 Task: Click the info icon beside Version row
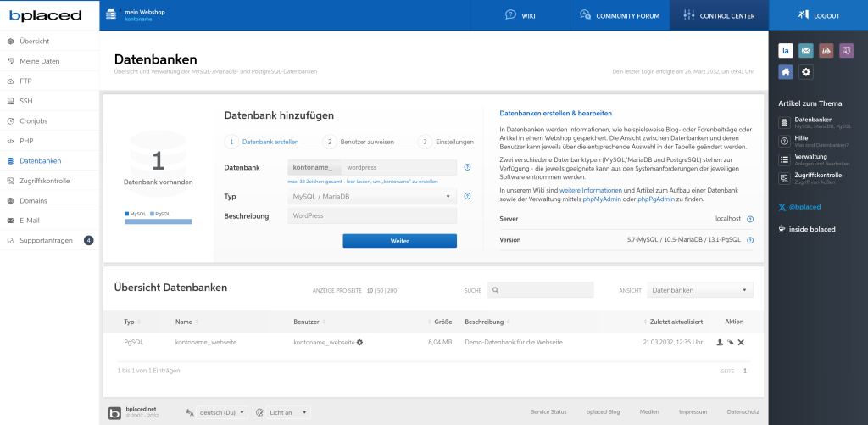point(750,240)
